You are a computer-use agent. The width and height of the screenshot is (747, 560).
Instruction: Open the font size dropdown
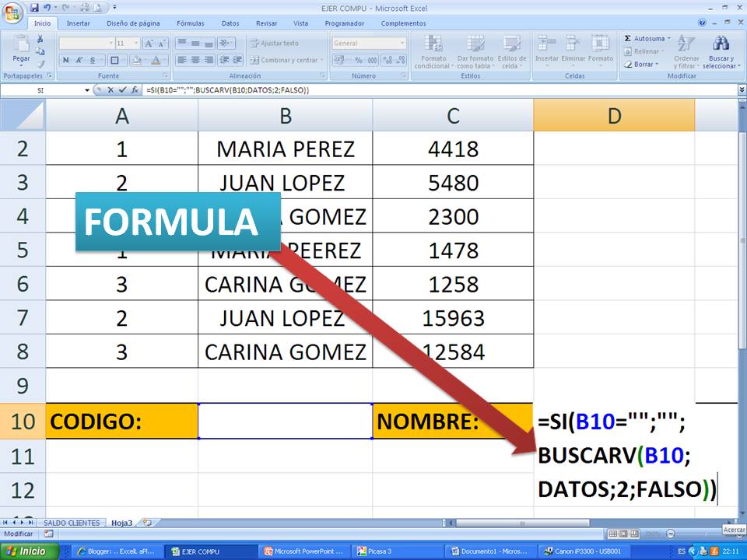click(137, 44)
